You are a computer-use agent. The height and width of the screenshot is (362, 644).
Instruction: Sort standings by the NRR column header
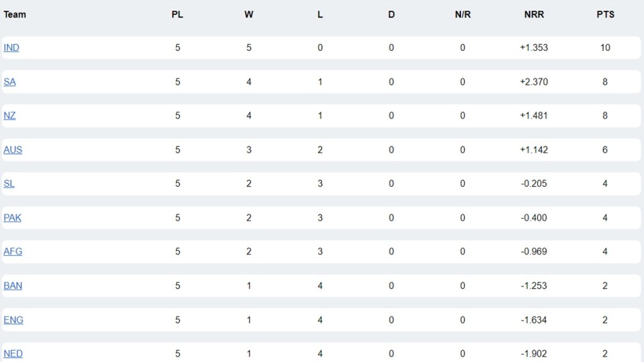534,14
